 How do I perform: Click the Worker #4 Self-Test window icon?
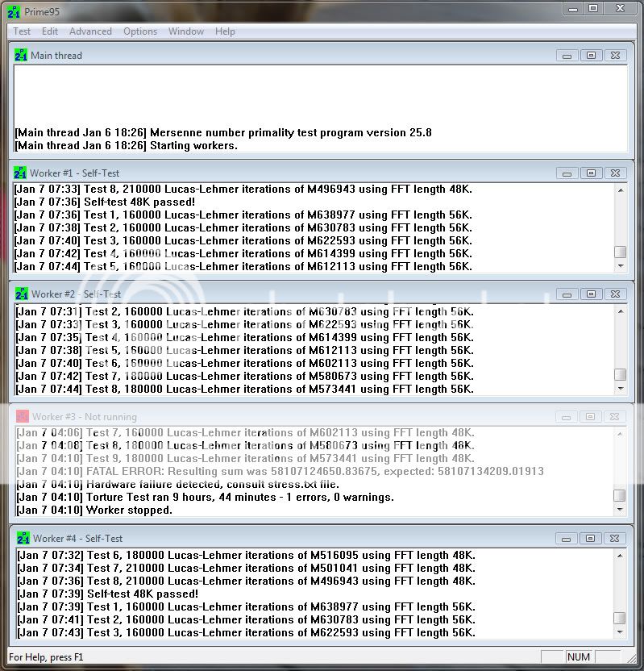[23, 539]
